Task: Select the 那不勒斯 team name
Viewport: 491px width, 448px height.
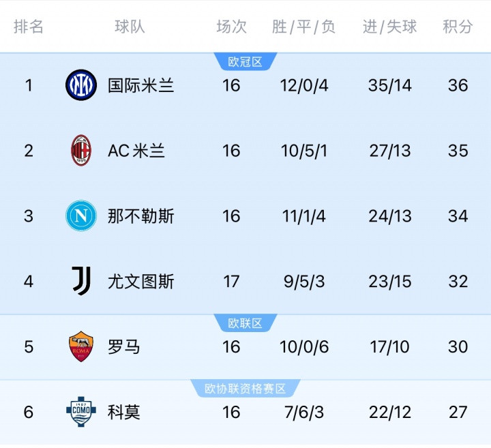Action: (141, 216)
